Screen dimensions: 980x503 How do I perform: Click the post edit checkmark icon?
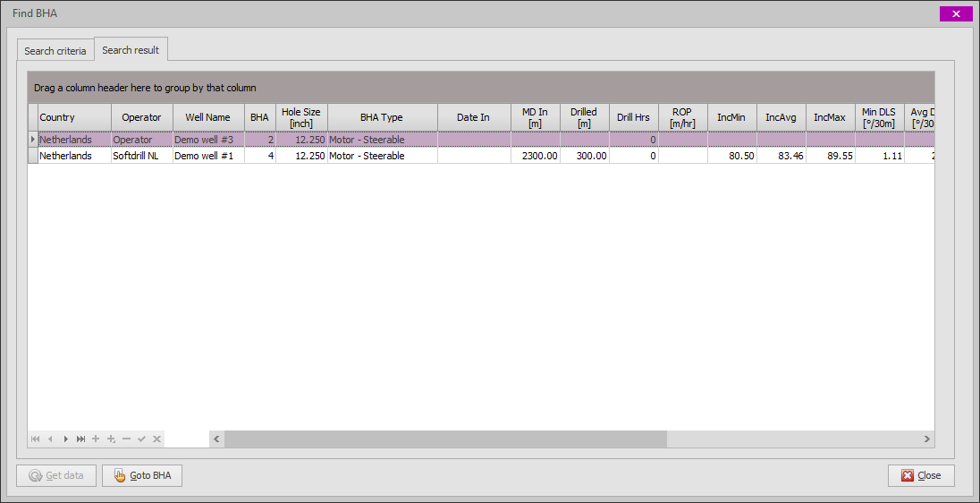pos(141,439)
